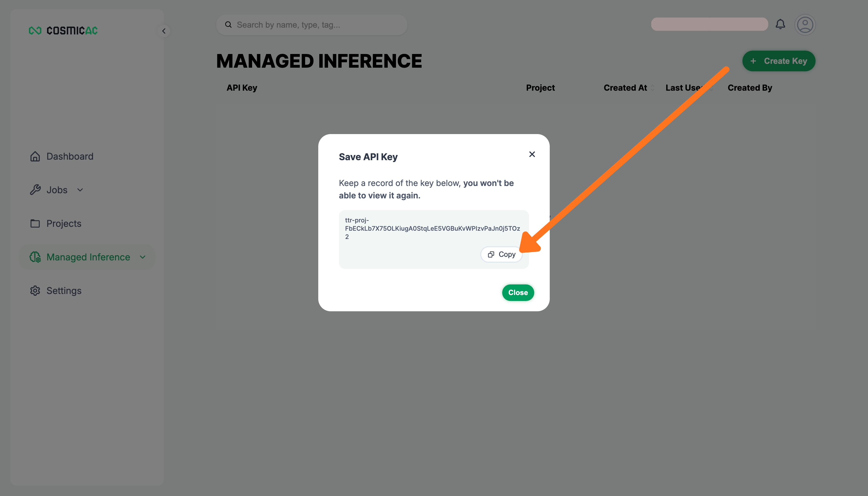Click the blurred account name bar
868x496 pixels.
[709, 24]
